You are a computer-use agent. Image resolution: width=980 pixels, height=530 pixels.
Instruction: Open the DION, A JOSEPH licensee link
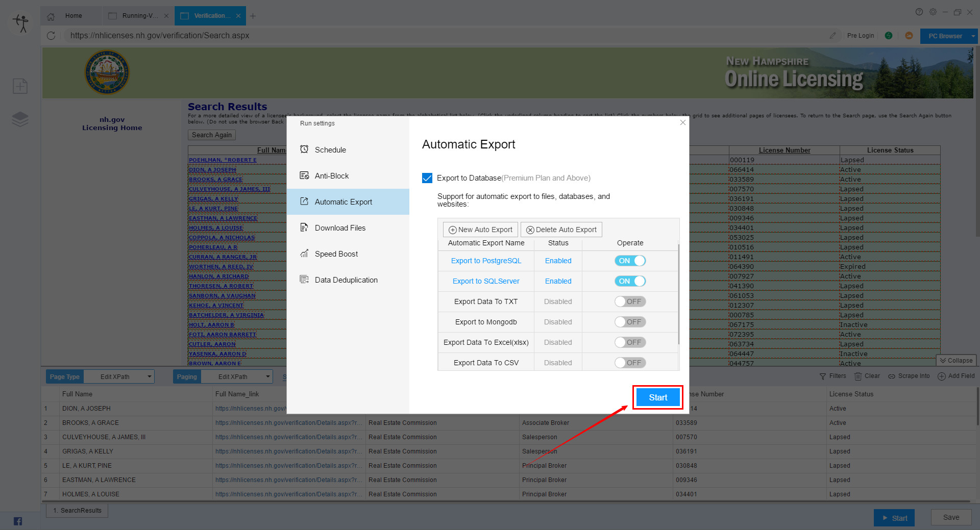[x=212, y=169]
